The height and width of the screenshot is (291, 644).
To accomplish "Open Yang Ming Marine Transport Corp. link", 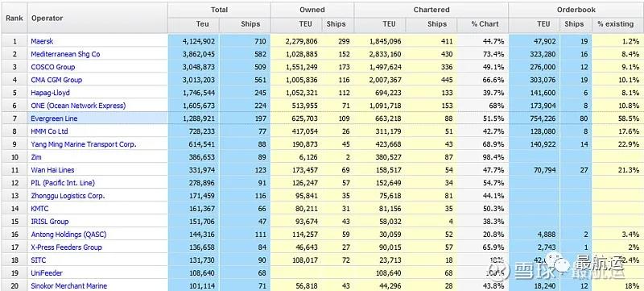I will [84, 144].
